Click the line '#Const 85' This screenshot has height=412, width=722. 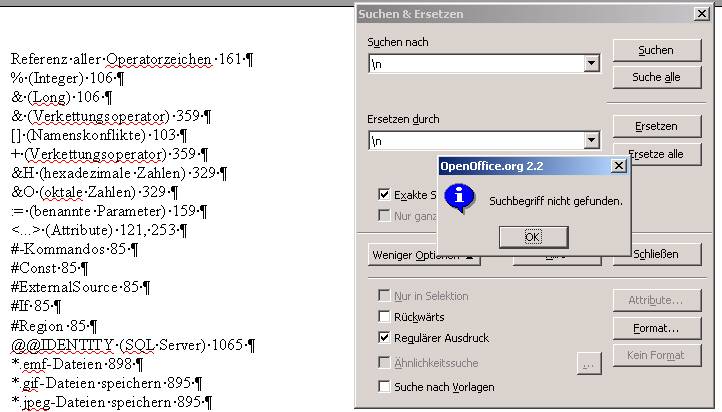pos(49,268)
